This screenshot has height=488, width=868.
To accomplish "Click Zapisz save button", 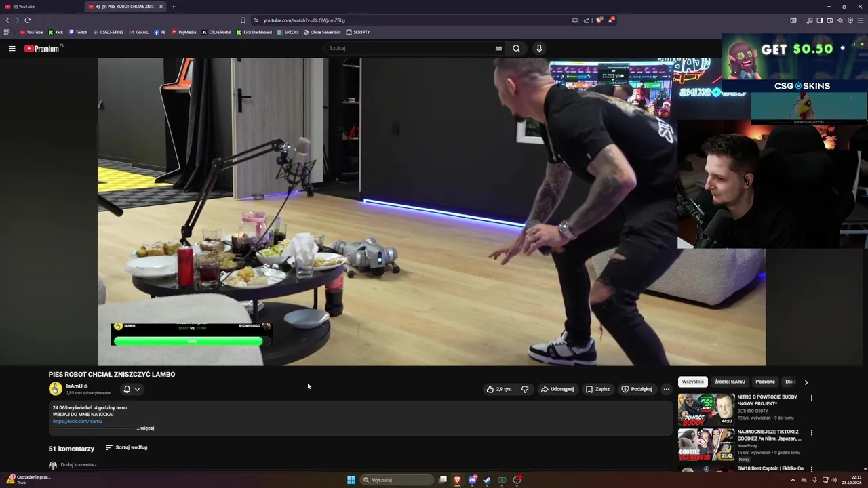I will point(597,389).
